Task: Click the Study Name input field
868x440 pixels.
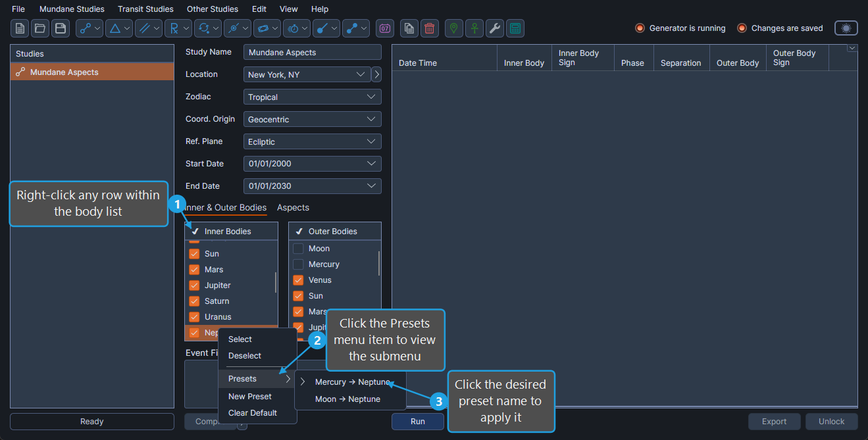Action: coord(313,52)
